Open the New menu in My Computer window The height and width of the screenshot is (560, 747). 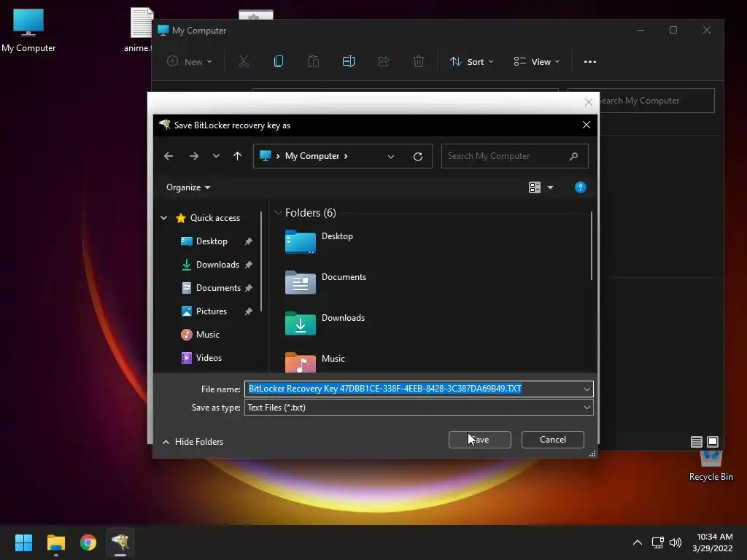tap(189, 61)
